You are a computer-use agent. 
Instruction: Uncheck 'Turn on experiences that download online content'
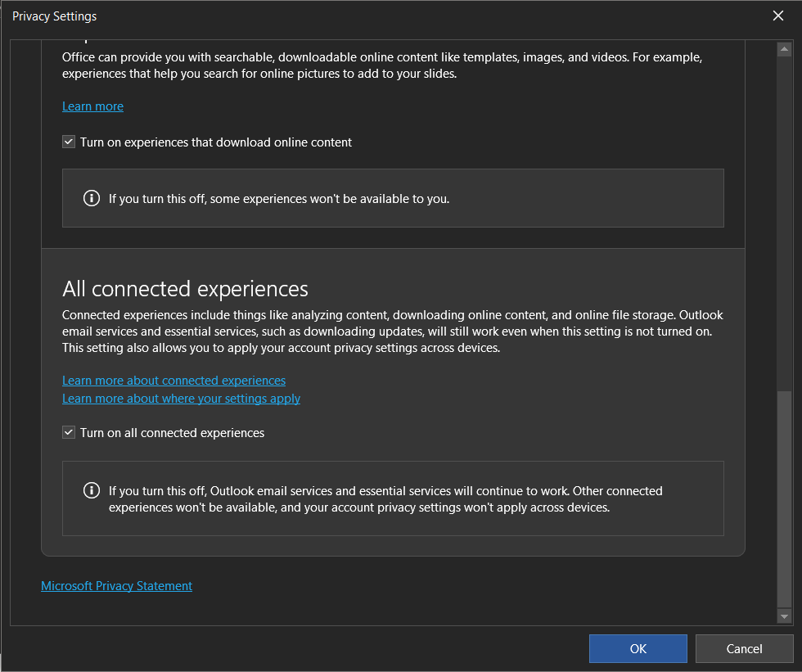click(x=69, y=142)
